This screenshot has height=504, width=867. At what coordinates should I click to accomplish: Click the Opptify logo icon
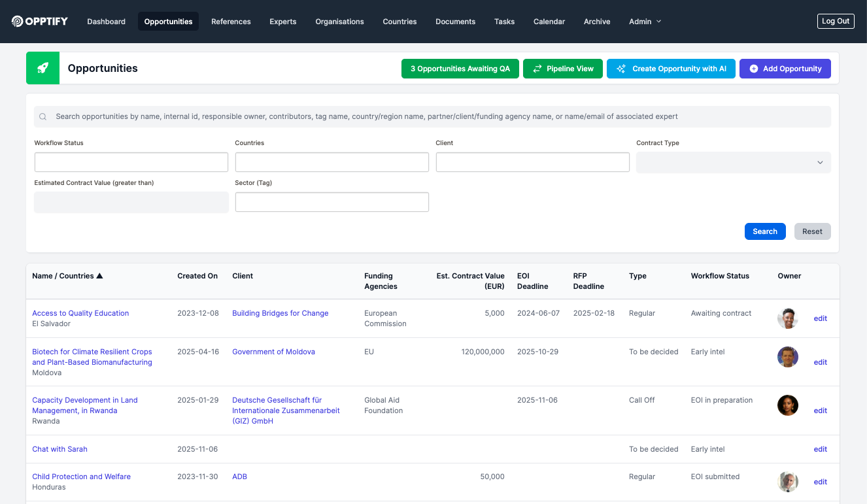pos(18,22)
